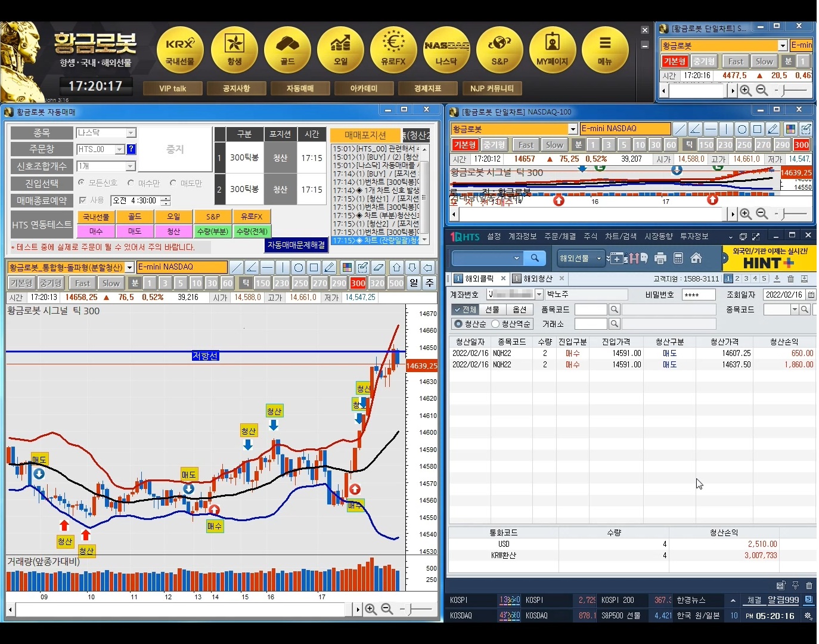
Task: Open the 유로FX gold circle icon
Action: [x=393, y=50]
